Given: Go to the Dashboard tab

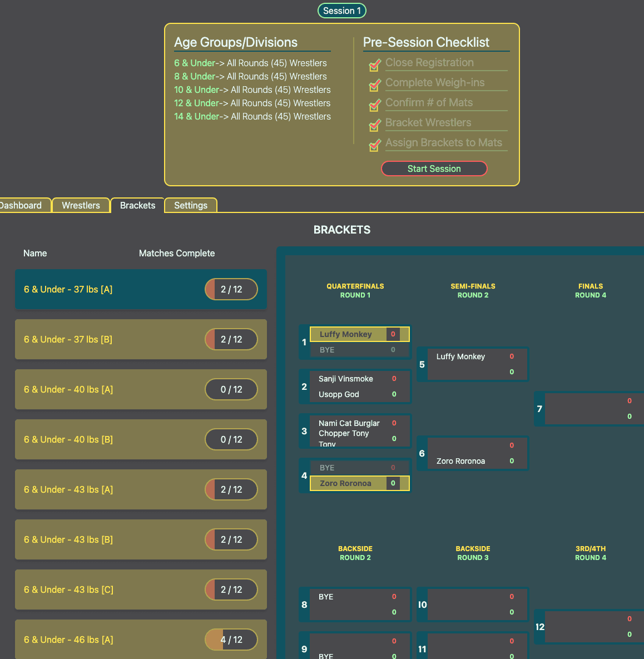Looking at the screenshot, I should [x=21, y=205].
